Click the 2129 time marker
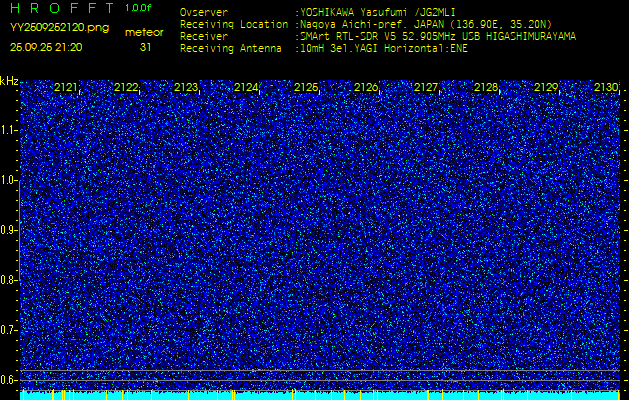The height and width of the screenshot is (400, 629). coord(546,87)
